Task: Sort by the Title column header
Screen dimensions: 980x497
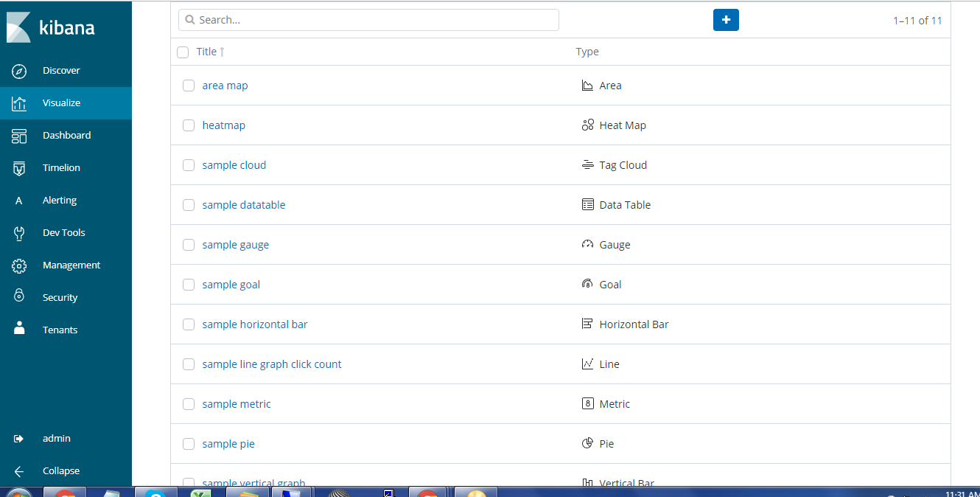Action: click(210, 52)
